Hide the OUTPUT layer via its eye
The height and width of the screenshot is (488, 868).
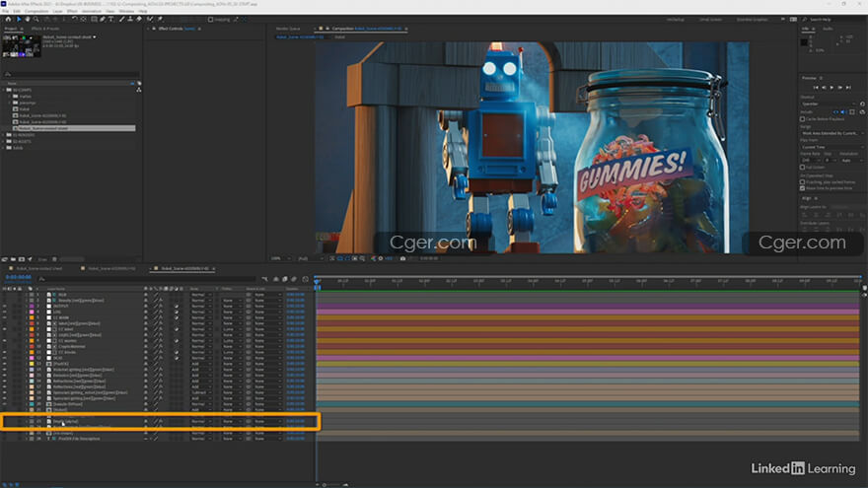[4, 306]
